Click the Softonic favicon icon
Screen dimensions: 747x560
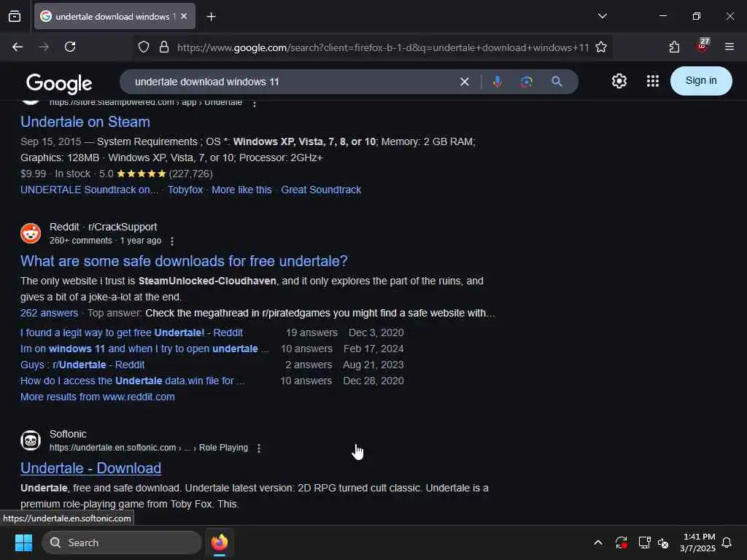click(x=31, y=440)
